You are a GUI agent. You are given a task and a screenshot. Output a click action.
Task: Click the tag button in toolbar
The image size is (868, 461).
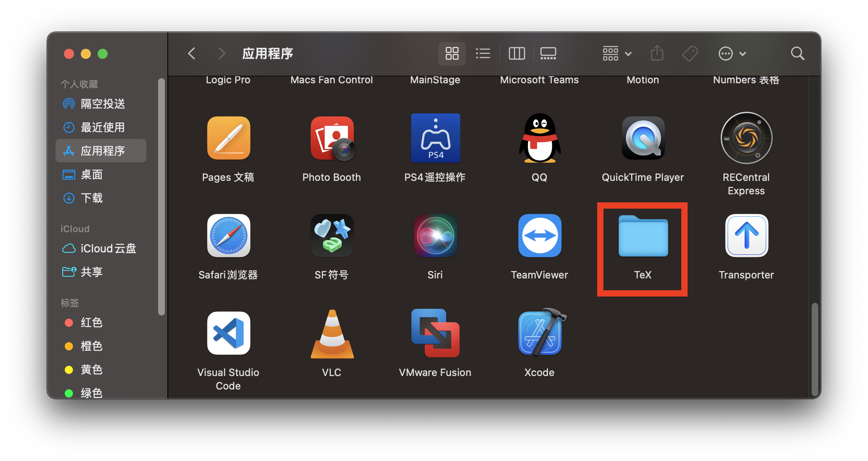pyautogui.click(x=690, y=53)
